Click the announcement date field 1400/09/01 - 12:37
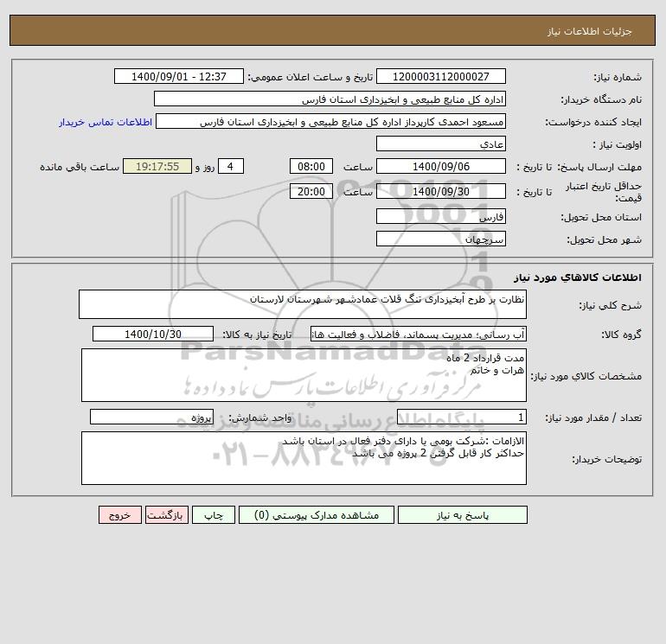 (x=179, y=76)
